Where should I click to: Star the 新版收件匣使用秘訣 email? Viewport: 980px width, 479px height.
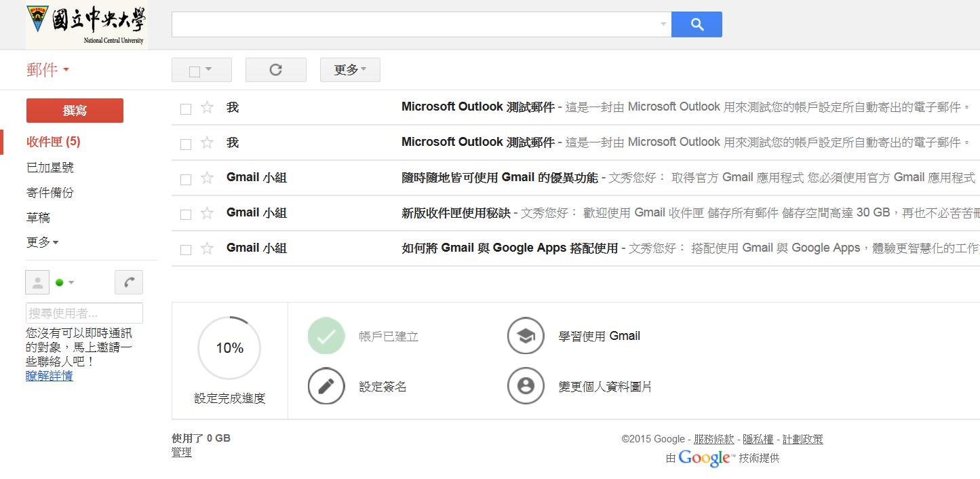click(208, 213)
